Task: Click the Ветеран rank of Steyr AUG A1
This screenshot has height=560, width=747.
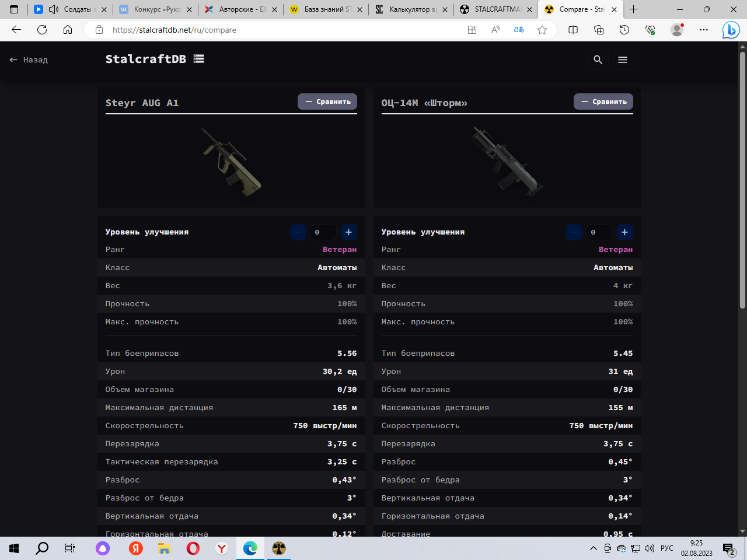Action: (x=340, y=250)
